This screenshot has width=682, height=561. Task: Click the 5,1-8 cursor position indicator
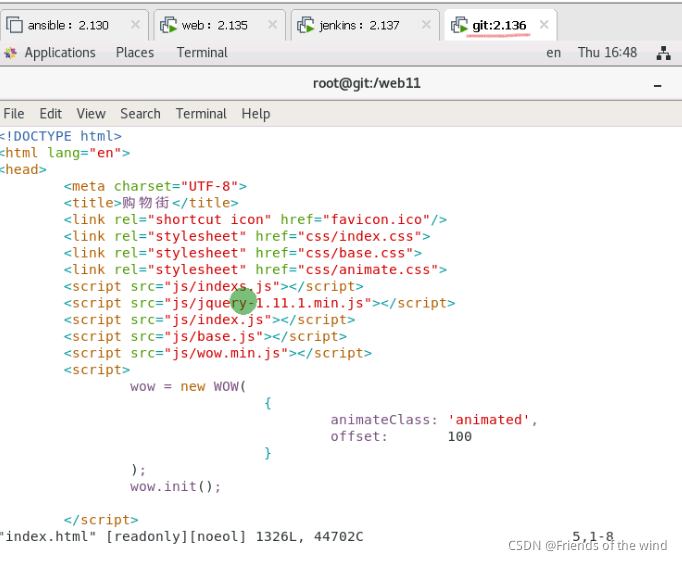pyautogui.click(x=593, y=537)
